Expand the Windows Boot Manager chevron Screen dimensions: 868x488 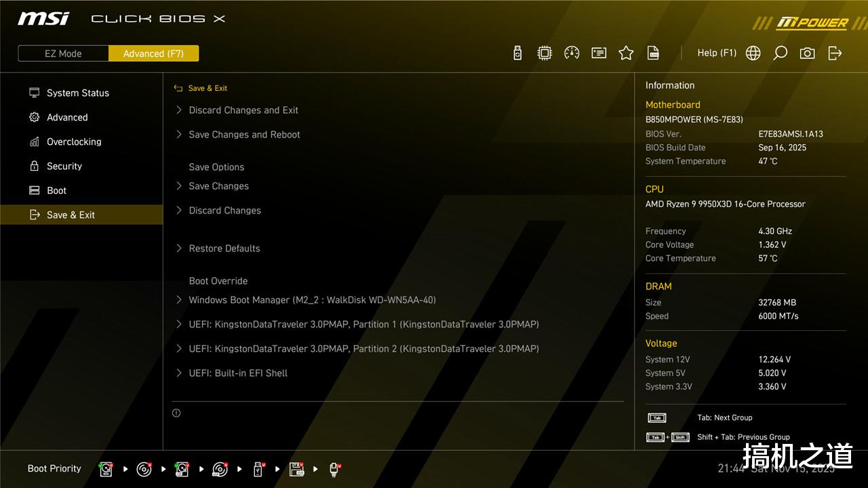179,300
